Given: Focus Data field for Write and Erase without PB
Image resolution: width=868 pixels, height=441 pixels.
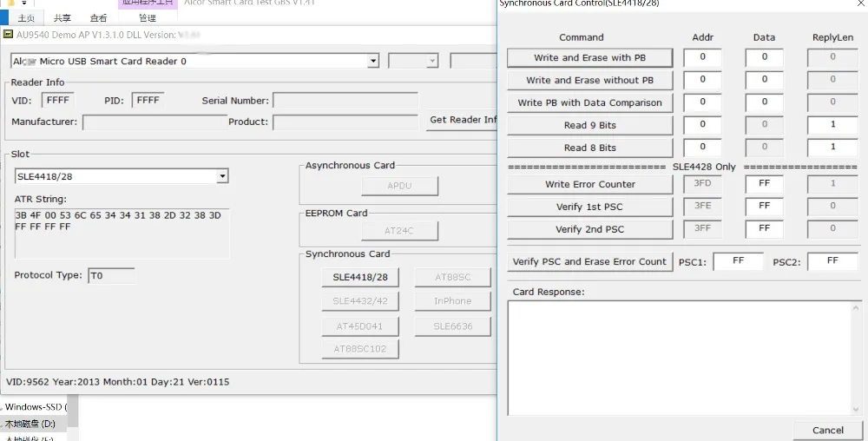Looking at the screenshot, I should coord(764,80).
